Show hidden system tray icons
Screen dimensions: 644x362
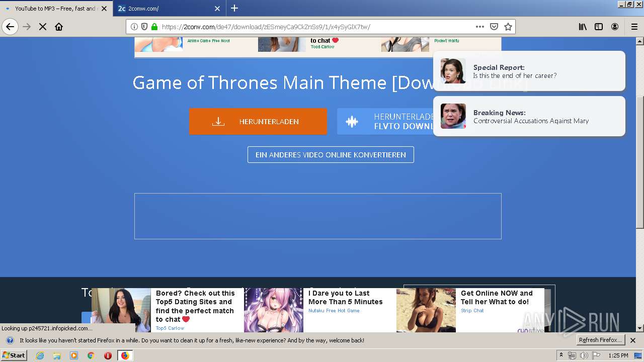pos(561,355)
